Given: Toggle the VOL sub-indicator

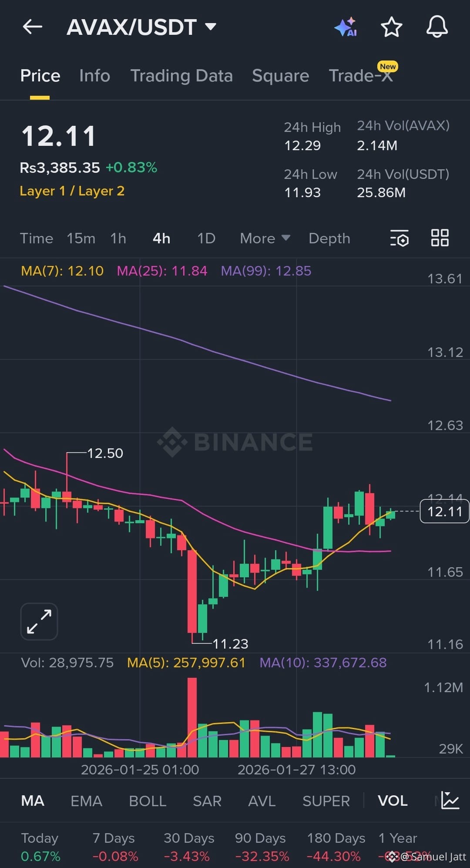Looking at the screenshot, I should 393,801.
